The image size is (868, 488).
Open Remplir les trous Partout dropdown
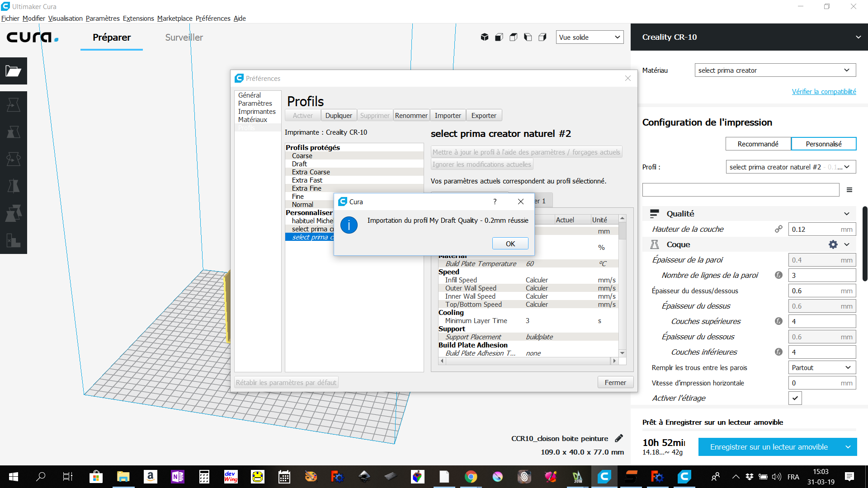tap(822, 367)
